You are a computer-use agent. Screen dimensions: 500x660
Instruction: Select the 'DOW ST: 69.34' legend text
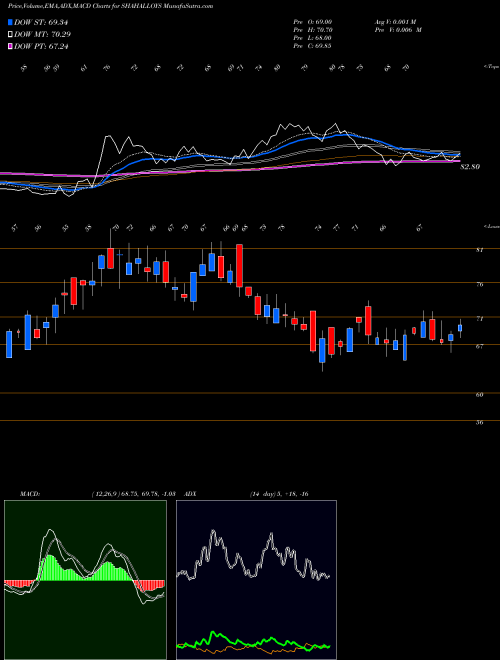pos(41,22)
